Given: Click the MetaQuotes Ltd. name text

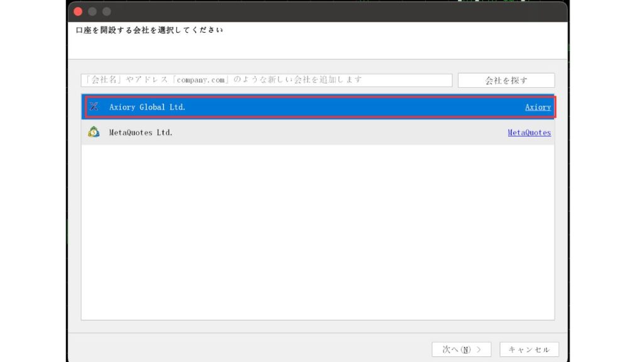Looking at the screenshot, I should point(141,133).
